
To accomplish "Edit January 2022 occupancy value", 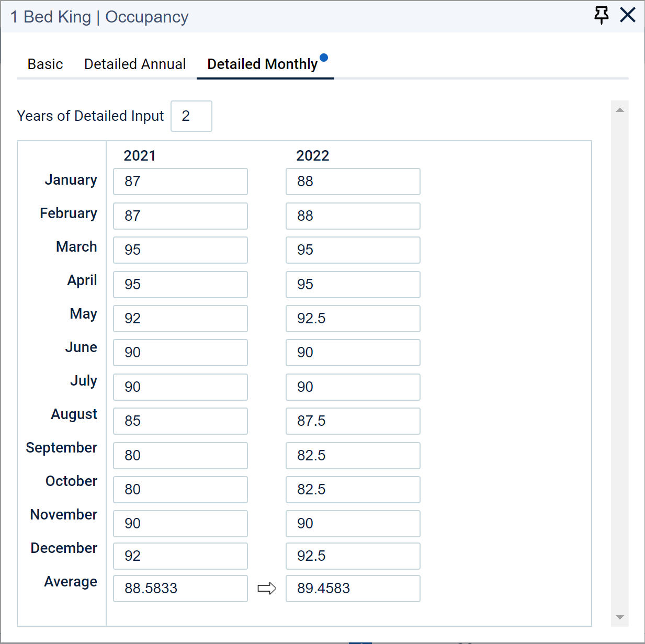I will click(353, 182).
